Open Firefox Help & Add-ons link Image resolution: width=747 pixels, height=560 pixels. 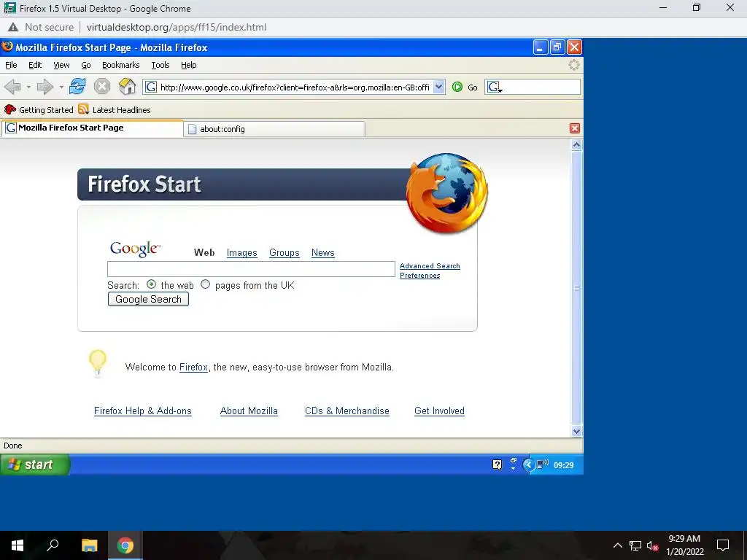tap(143, 411)
